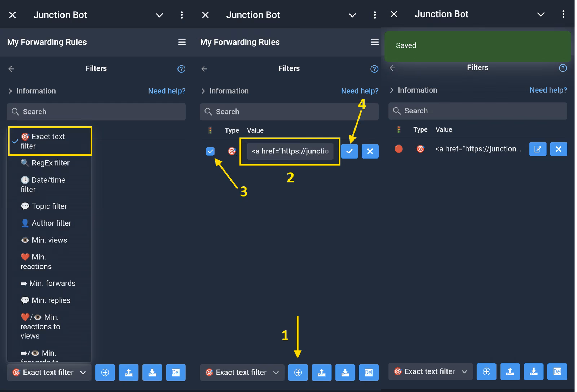Click Need help? link in the left panel

167,91
